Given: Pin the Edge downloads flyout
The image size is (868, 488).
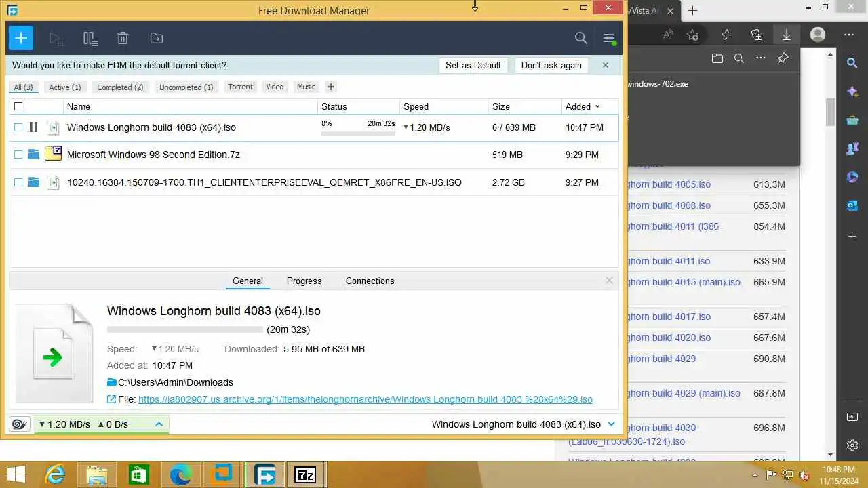Looking at the screenshot, I should pyautogui.click(x=783, y=58).
